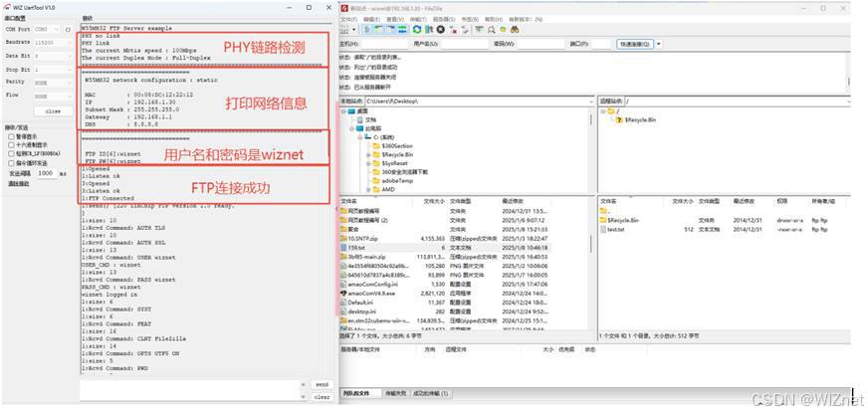The width and height of the screenshot is (868, 415).
Task: Cancel current operation black circle icon
Action: pos(441,29)
